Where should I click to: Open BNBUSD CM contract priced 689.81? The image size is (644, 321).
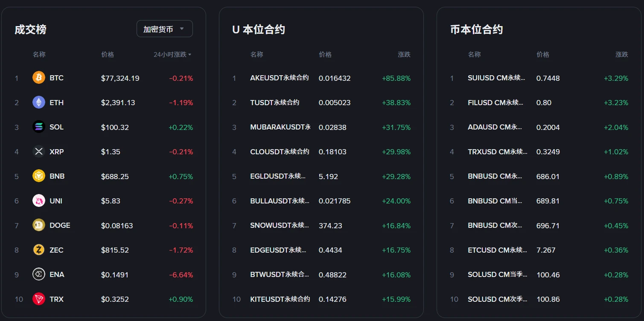tap(495, 201)
